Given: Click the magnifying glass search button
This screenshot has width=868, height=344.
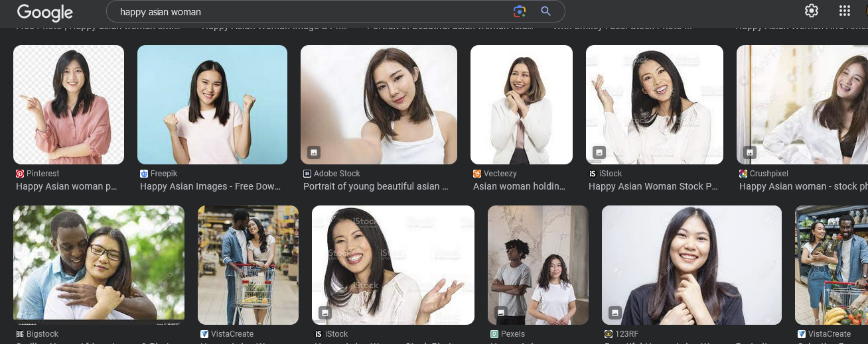Looking at the screenshot, I should click(x=546, y=11).
